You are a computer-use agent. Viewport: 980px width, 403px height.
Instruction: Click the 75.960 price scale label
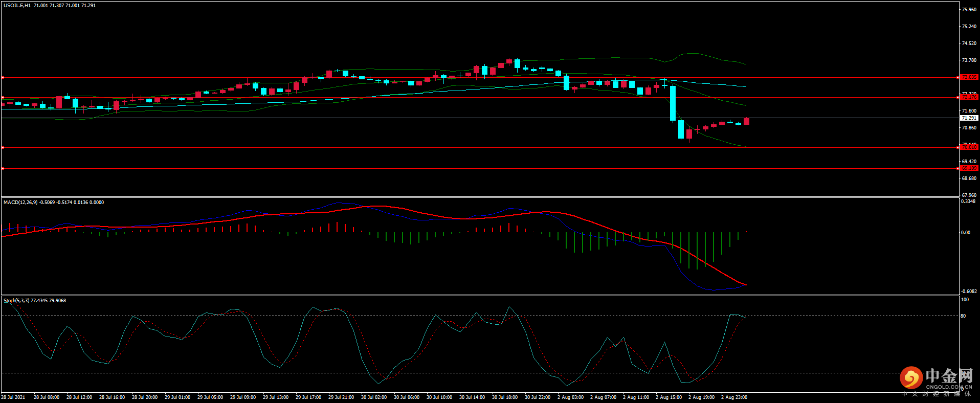point(969,10)
